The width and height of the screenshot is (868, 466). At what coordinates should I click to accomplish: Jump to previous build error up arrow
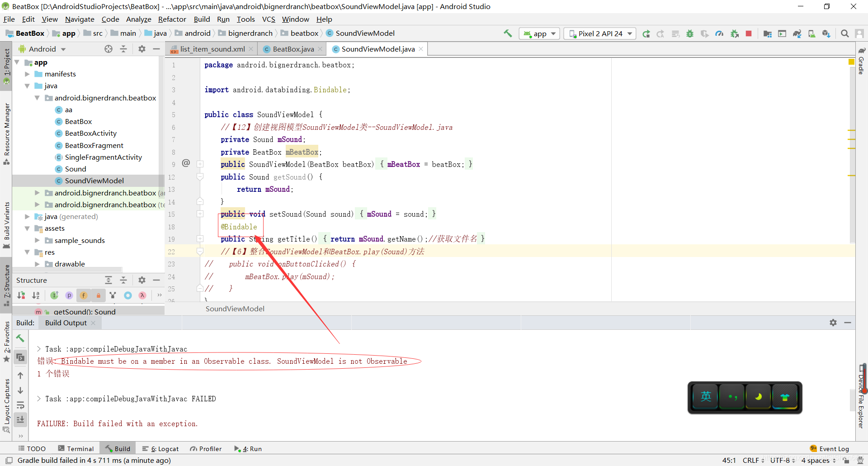(x=20, y=376)
